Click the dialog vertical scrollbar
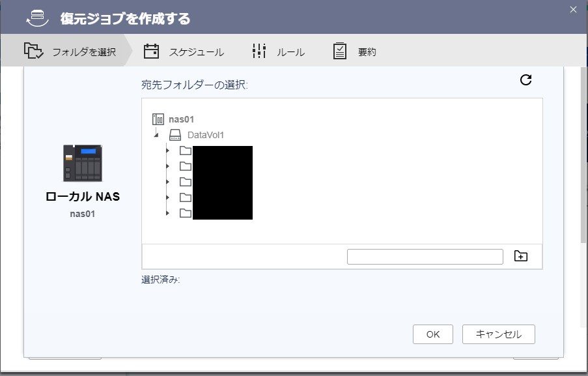Screen dimensions: 588x376 click(583, 154)
